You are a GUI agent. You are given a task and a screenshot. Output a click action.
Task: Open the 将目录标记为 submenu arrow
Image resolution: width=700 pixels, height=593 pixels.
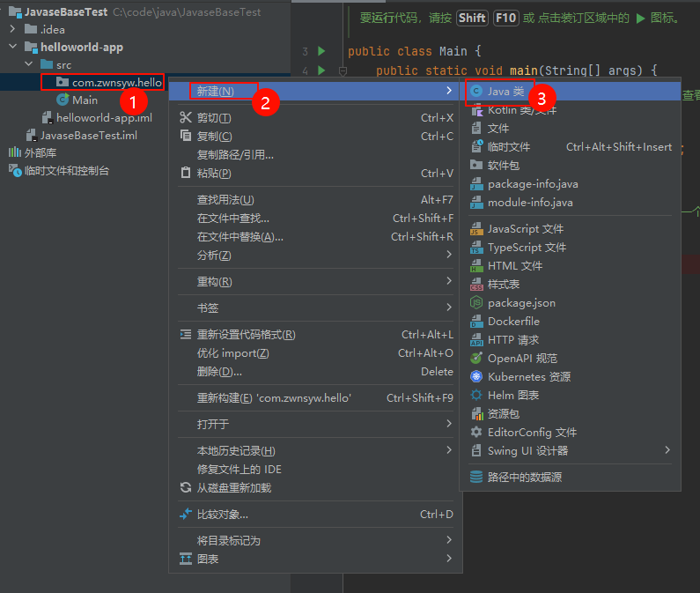(449, 540)
